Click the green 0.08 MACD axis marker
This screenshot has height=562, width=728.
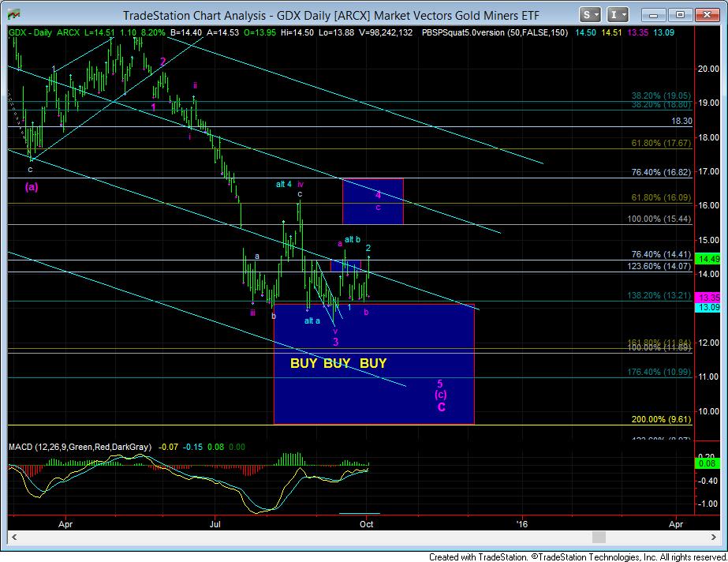[708, 463]
